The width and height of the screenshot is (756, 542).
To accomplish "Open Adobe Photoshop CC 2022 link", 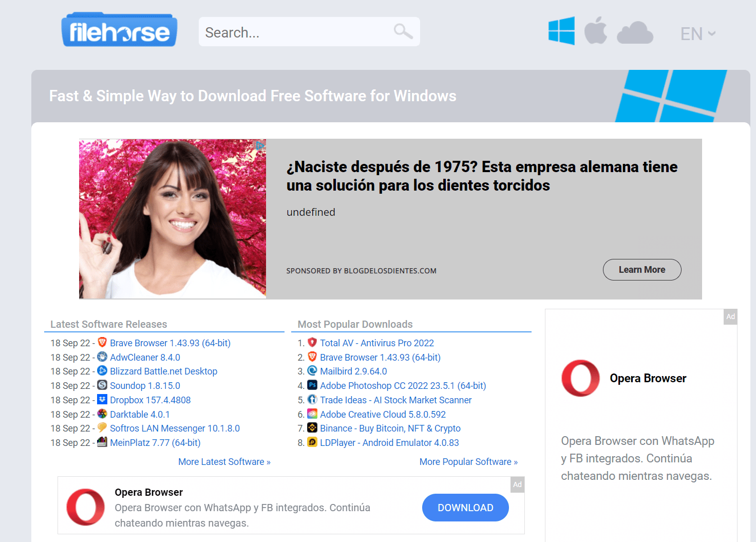I will (403, 386).
